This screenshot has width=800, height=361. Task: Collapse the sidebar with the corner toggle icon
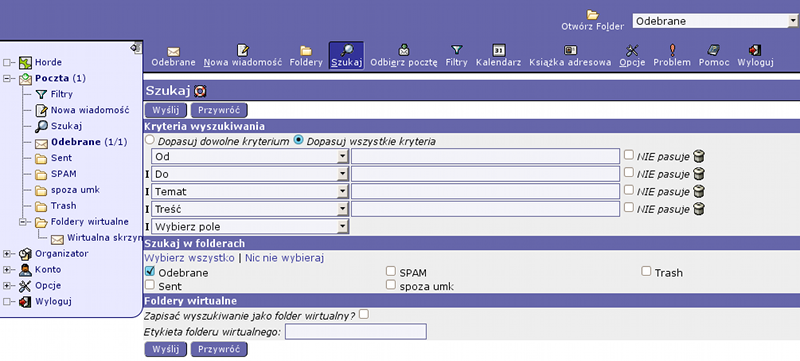click(136, 47)
